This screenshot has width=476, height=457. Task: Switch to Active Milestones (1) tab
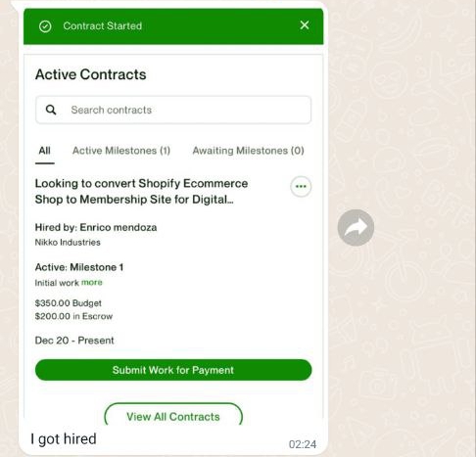[121, 151]
